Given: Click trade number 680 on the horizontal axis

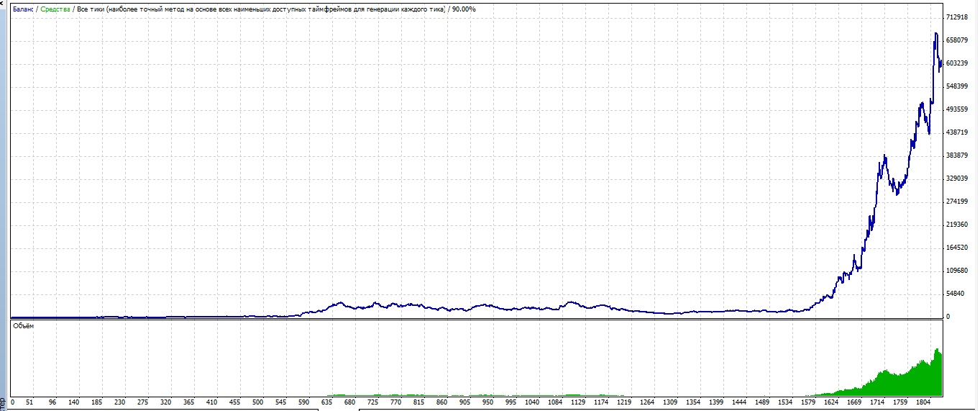Looking at the screenshot, I should [x=350, y=403].
